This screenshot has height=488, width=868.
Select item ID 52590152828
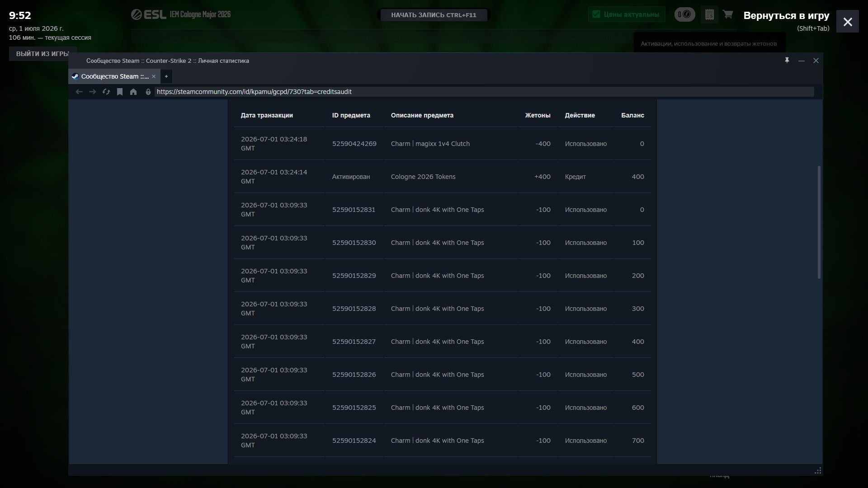coord(354,309)
